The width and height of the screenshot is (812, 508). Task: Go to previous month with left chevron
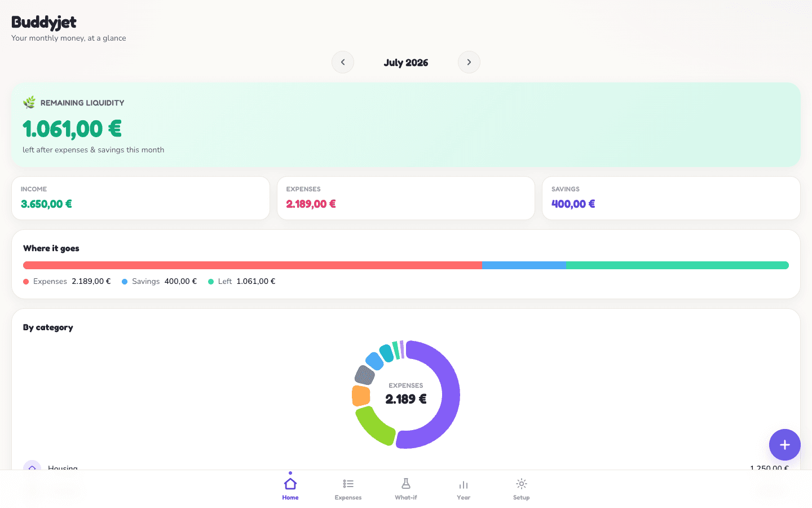(x=343, y=62)
